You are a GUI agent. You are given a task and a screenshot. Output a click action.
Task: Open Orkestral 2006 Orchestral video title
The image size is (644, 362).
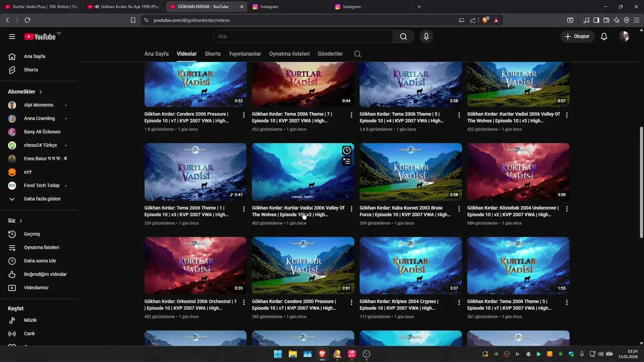pos(191,305)
